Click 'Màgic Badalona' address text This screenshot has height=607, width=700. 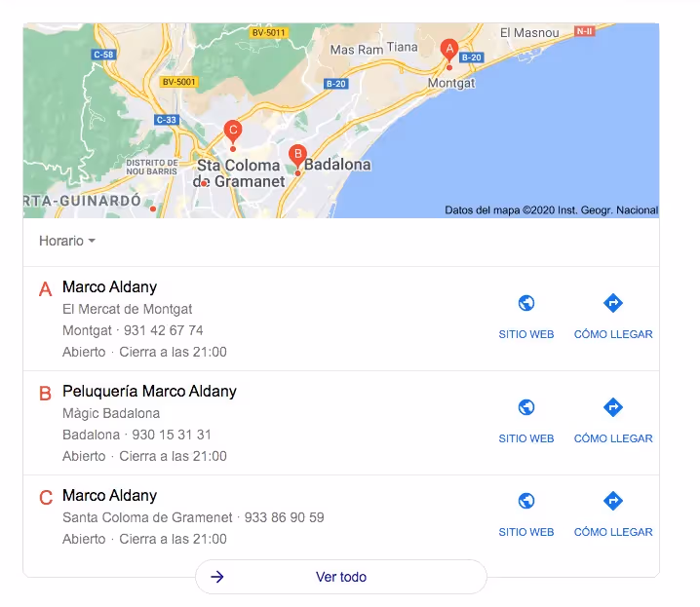111,413
